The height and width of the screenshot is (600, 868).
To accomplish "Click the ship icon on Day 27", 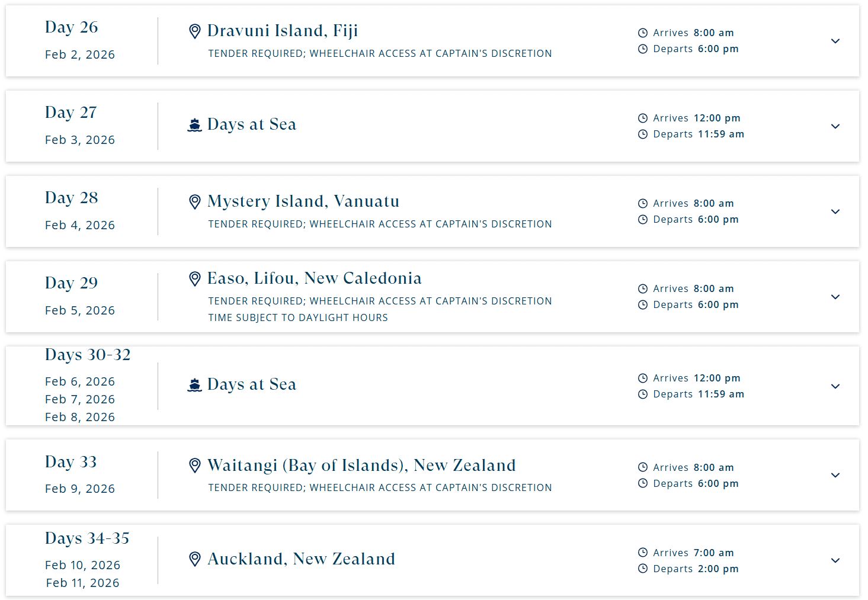I will 194,125.
